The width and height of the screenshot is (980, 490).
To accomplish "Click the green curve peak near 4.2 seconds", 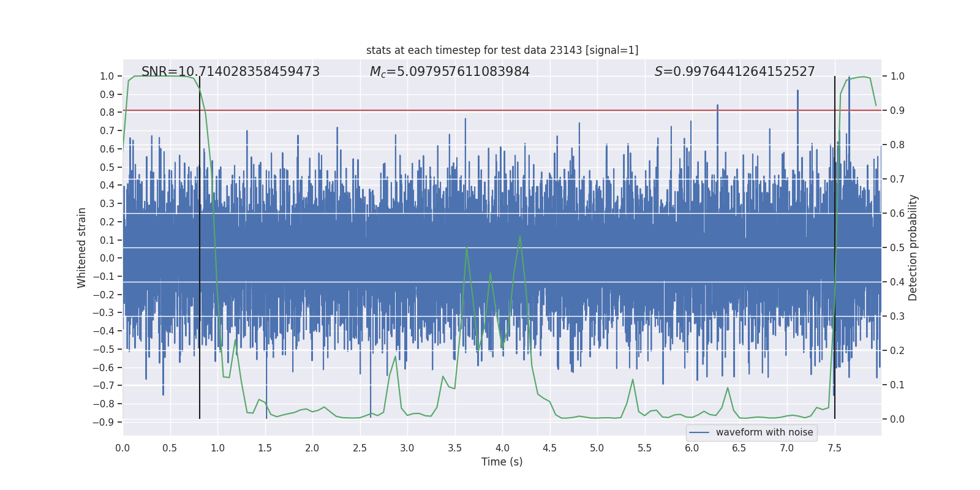I will pyautogui.click(x=520, y=236).
